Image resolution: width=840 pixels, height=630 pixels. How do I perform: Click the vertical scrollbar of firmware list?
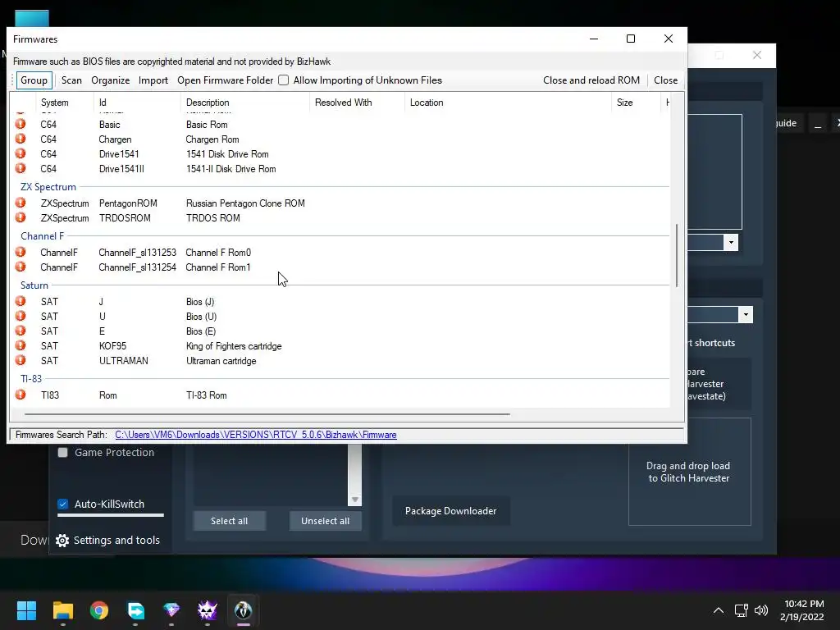(x=677, y=255)
